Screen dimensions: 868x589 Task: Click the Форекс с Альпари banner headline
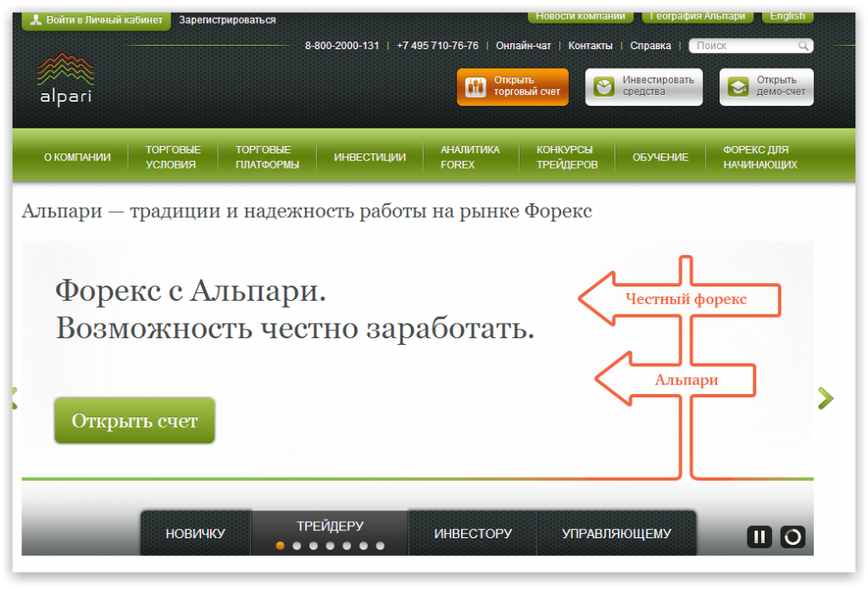click(x=191, y=291)
